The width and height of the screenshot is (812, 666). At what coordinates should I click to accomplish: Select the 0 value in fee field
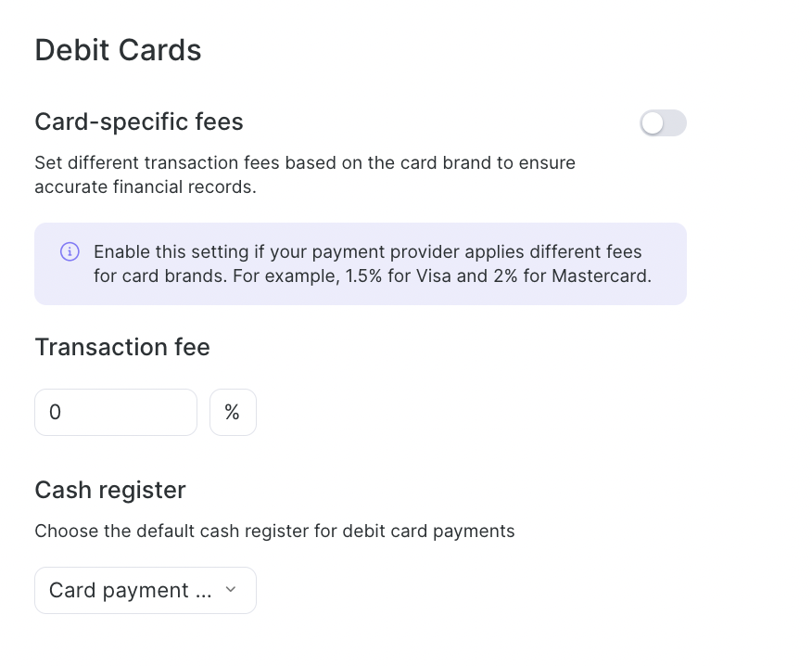click(55, 412)
